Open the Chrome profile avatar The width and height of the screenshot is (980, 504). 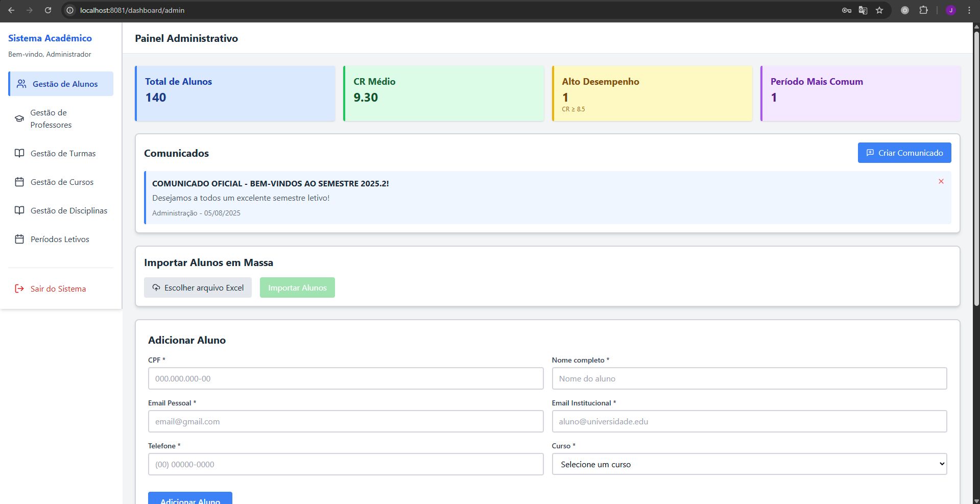(951, 10)
